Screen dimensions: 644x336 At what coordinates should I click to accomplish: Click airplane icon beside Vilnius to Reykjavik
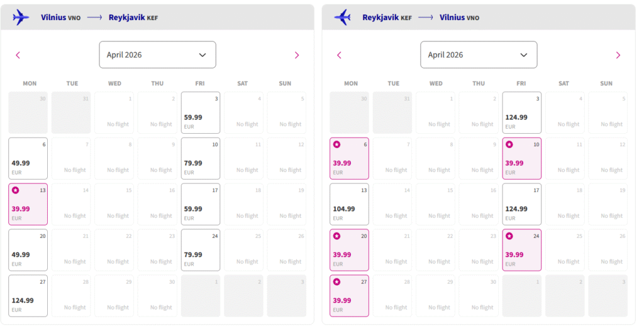[21, 18]
